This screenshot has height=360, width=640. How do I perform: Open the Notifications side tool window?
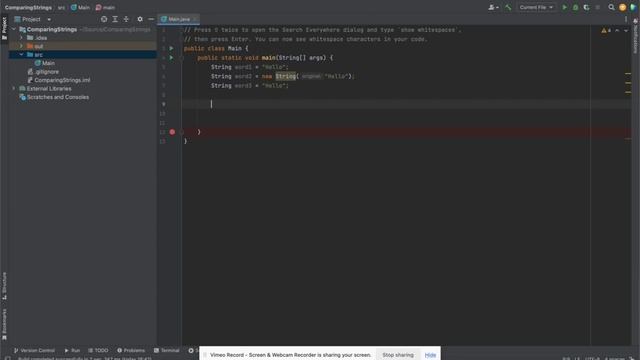tap(636, 36)
